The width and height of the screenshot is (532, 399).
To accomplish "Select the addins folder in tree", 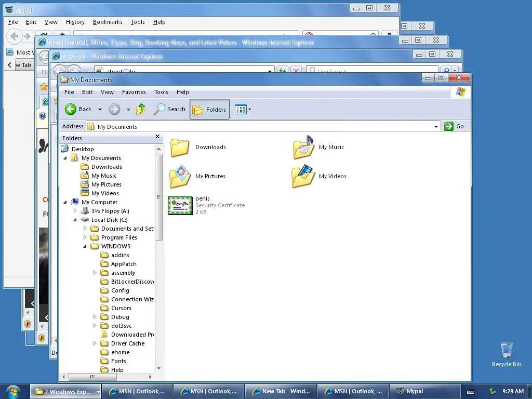I will (x=120, y=255).
